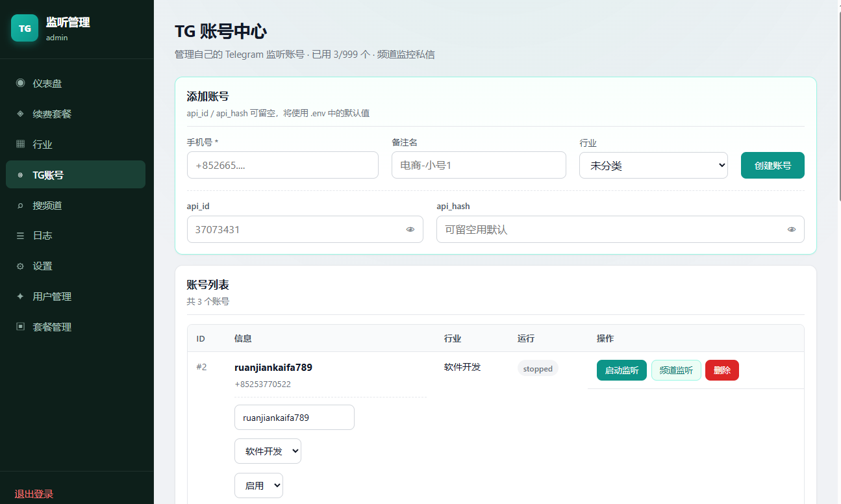Focus the 备注名 input field
This screenshot has height=504, width=841.
[x=479, y=165]
